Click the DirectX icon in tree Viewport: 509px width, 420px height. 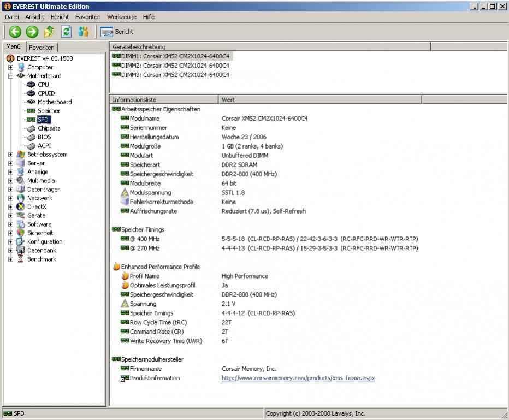[21, 207]
